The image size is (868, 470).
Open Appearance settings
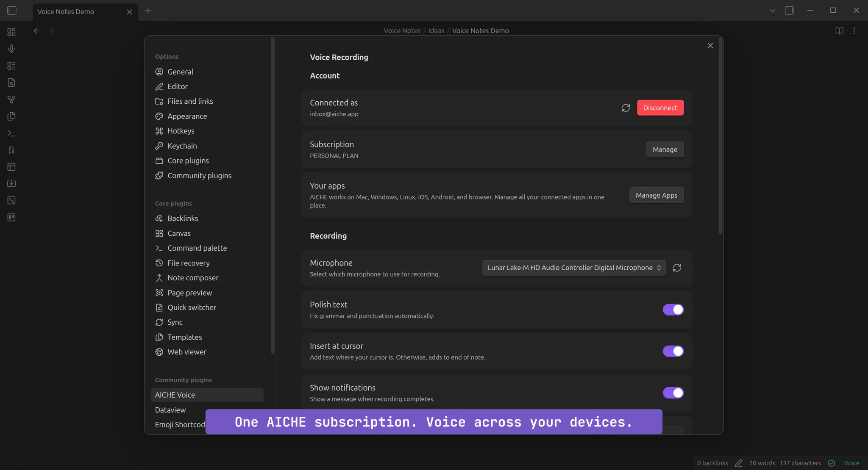click(207, 116)
